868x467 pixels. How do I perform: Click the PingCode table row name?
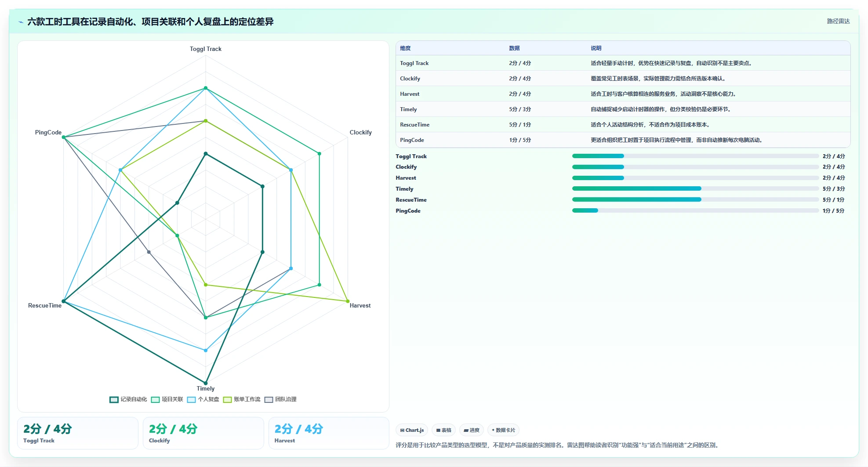[x=412, y=140]
